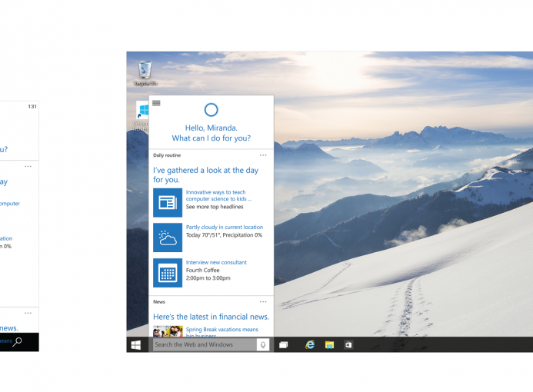
Task: Open phone's lower card three-dots menu
Action: coord(28,313)
